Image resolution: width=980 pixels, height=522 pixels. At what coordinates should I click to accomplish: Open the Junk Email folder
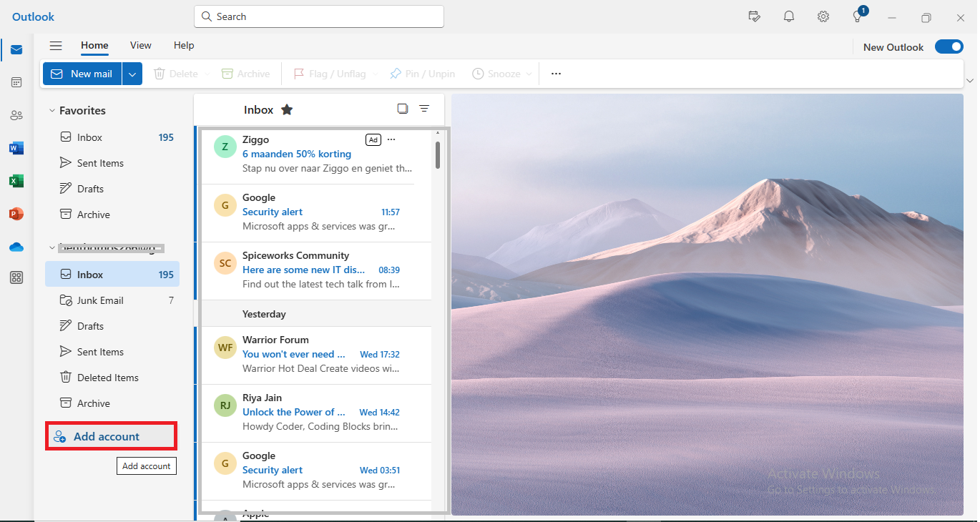tap(112, 300)
